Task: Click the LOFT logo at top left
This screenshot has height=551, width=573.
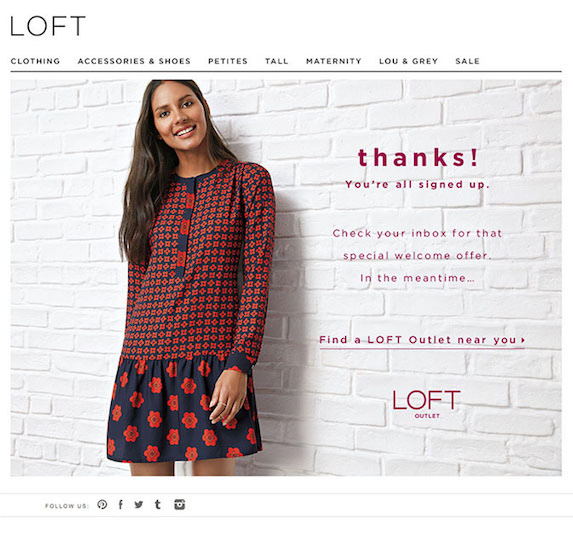Action: (x=48, y=26)
